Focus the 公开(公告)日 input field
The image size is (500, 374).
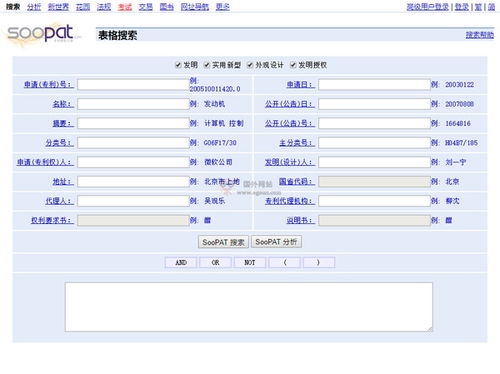pos(374,104)
